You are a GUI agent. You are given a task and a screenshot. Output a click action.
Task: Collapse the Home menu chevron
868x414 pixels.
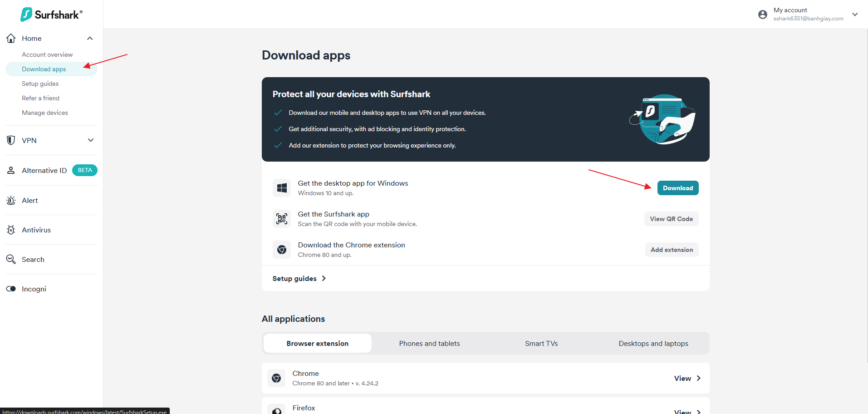[x=90, y=39]
